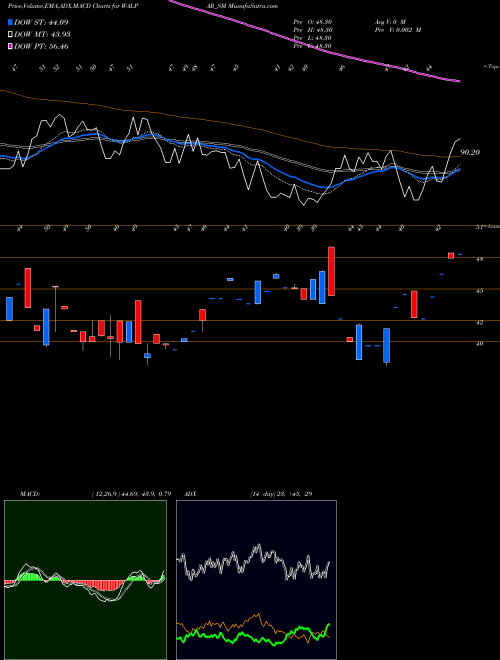Click the 'Pre V: 0.002 M' value
Viewport: 500px width, 660px height.
tap(398, 30)
